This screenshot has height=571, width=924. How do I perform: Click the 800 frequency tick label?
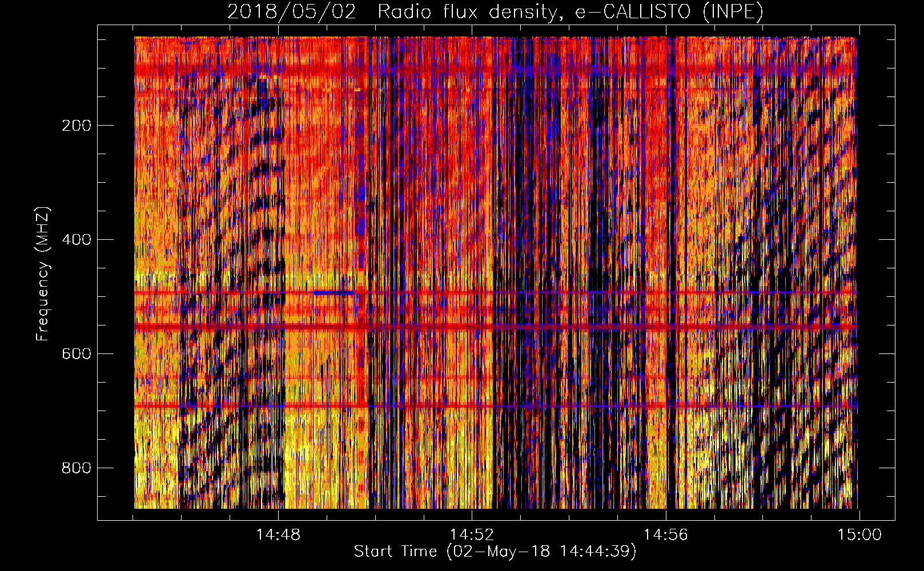77,468
